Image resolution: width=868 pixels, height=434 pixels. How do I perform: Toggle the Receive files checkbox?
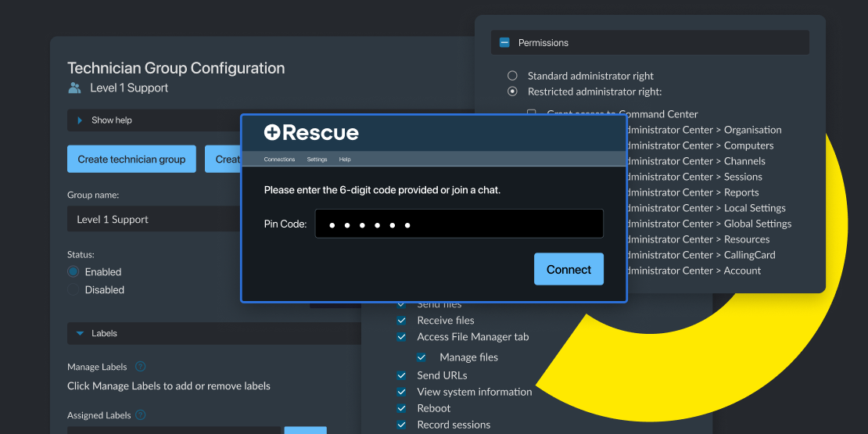401,321
